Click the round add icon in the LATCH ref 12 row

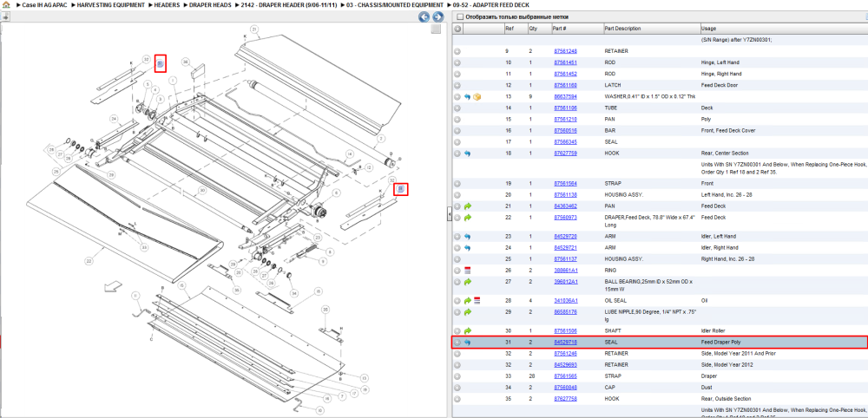pos(457,86)
